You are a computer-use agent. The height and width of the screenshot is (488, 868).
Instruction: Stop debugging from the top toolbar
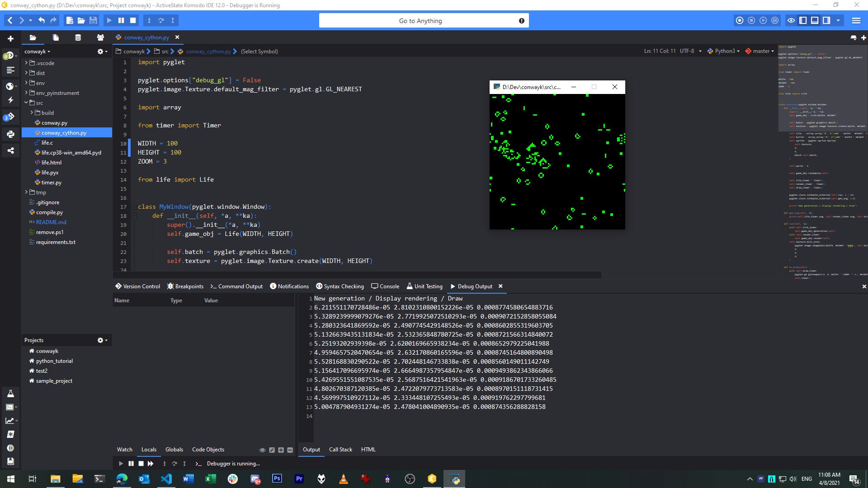(133, 20)
